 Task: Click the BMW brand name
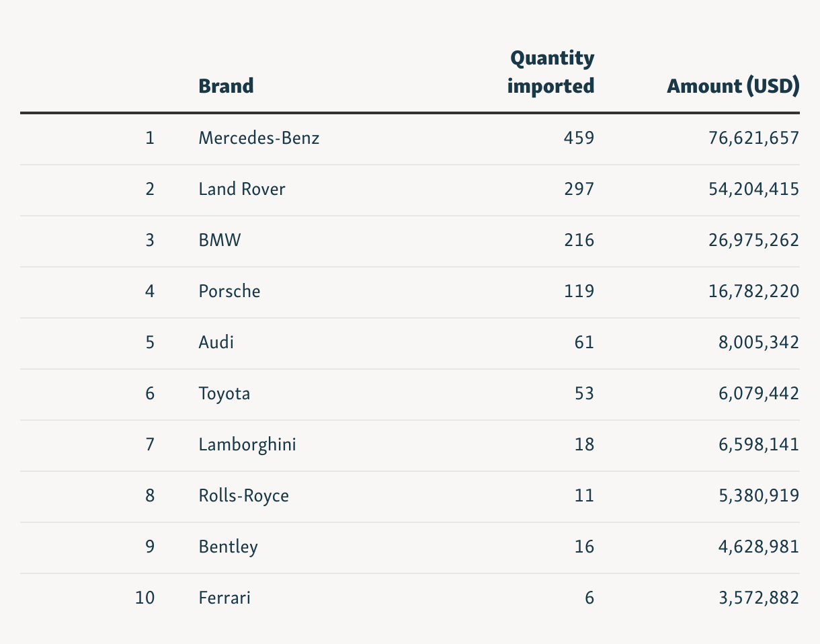tap(219, 240)
